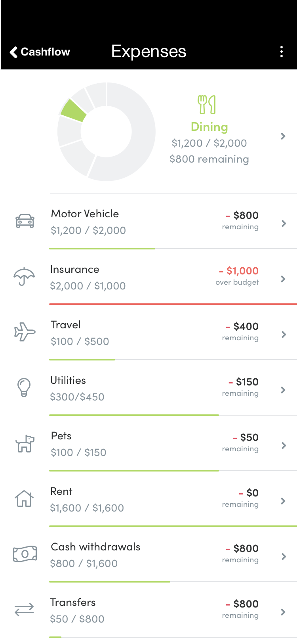Select the green Dining segment in donut chart
This screenshot has width=297, height=644.
tap(74, 111)
